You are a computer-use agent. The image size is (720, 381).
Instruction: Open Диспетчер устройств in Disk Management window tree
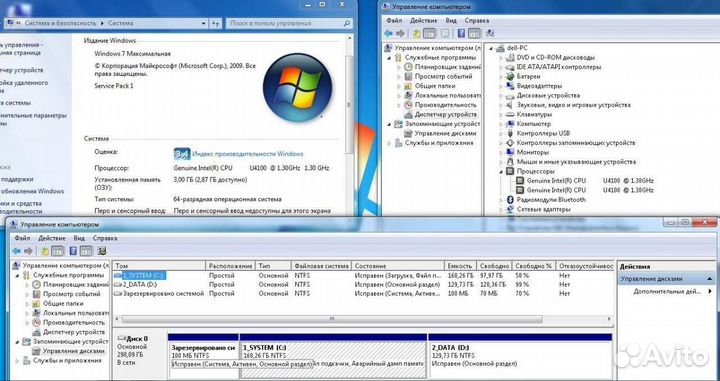point(74,332)
